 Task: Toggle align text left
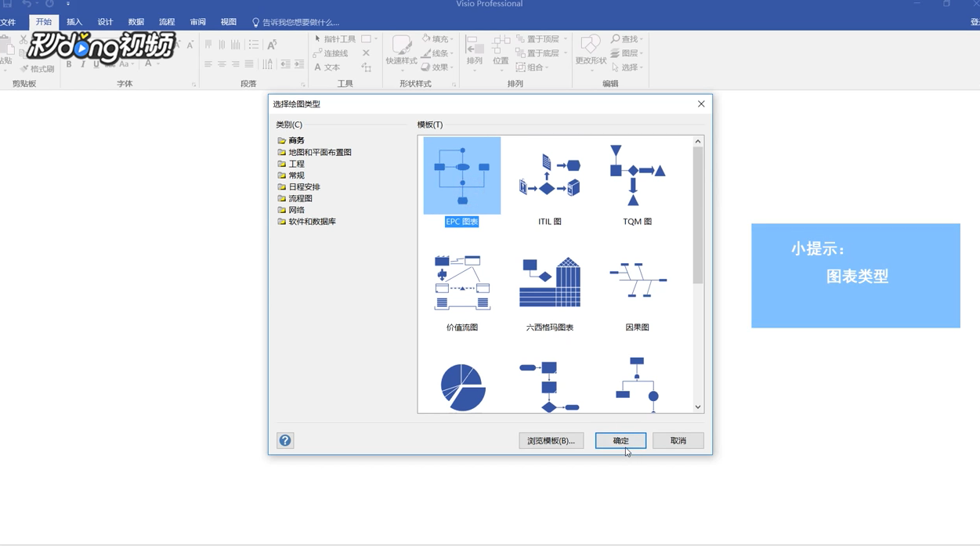click(208, 64)
